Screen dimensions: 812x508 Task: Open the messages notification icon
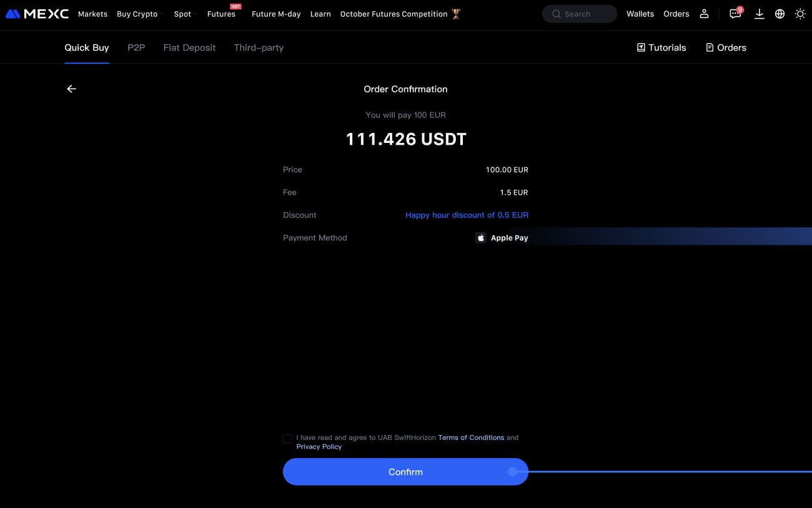(x=735, y=14)
